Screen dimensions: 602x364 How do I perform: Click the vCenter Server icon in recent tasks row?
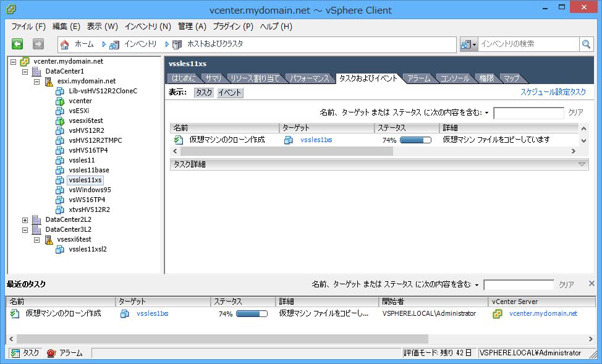tap(497, 314)
